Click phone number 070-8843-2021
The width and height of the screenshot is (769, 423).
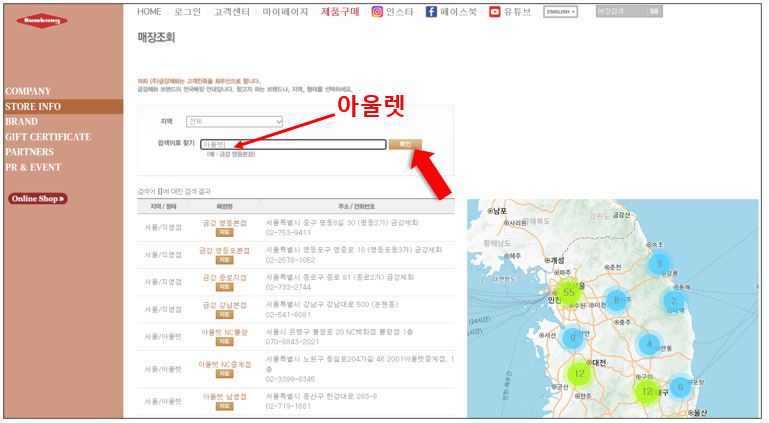[292, 342]
